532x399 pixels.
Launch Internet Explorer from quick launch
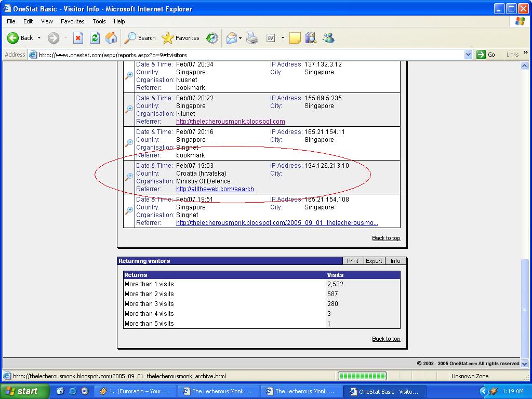tap(73, 391)
